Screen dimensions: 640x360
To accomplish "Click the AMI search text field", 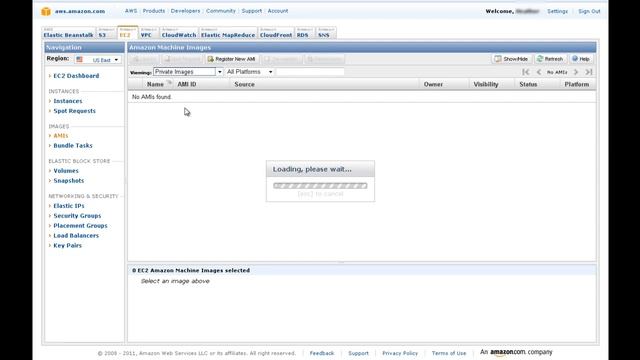I will pyautogui.click(x=310, y=72).
